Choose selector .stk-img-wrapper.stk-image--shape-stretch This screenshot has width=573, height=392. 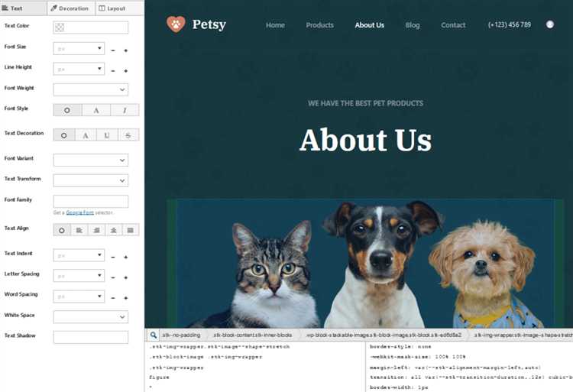click(x=219, y=347)
